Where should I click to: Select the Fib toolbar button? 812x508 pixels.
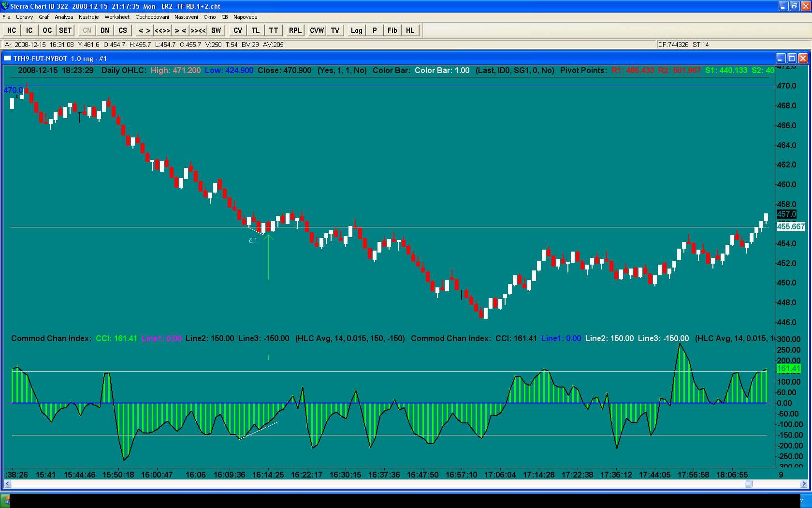click(x=392, y=30)
